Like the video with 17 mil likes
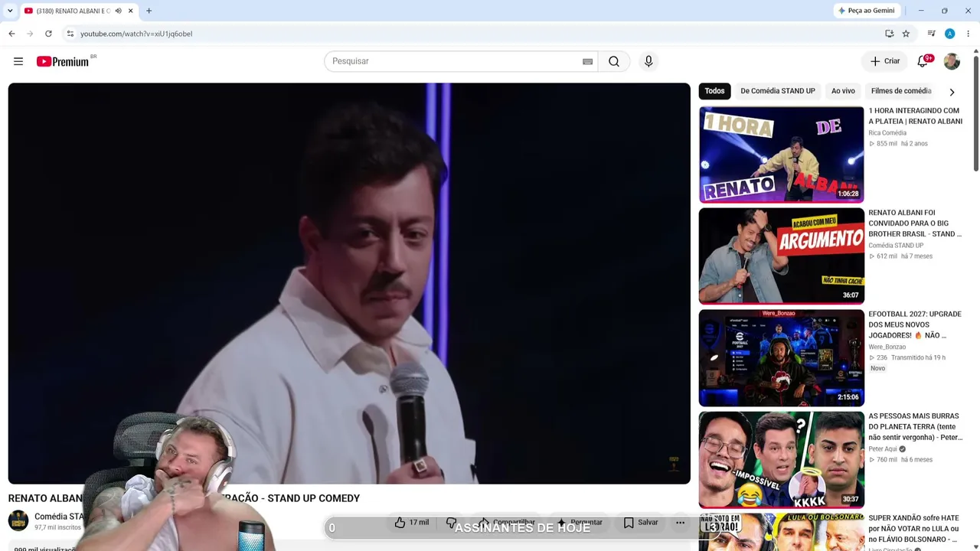The image size is (980, 551). coord(411,523)
